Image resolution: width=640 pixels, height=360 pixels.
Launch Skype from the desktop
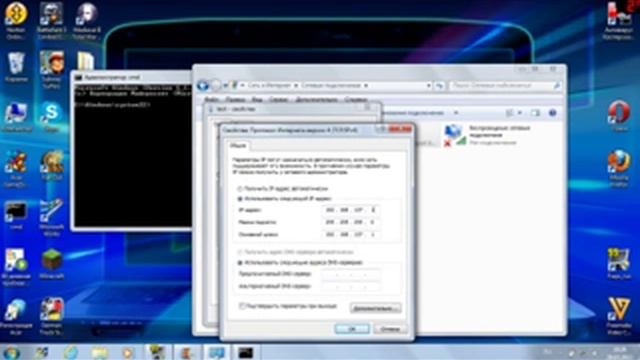(x=51, y=115)
